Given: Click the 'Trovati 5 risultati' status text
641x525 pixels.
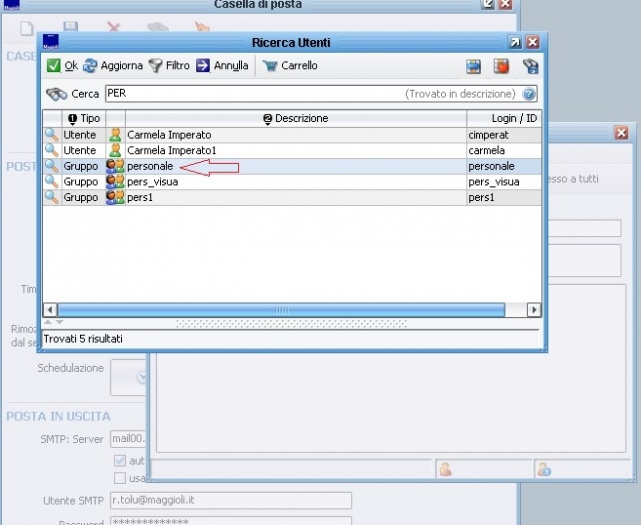Looking at the screenshot, I should 83,339.
